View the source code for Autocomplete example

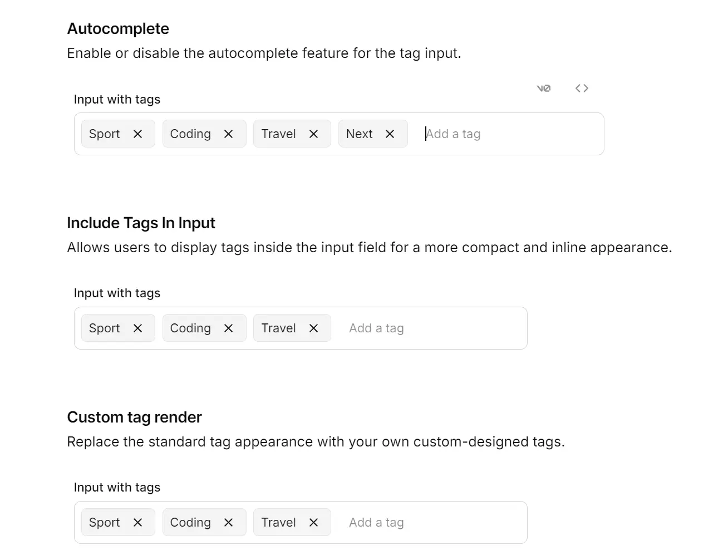pos(582,88)
